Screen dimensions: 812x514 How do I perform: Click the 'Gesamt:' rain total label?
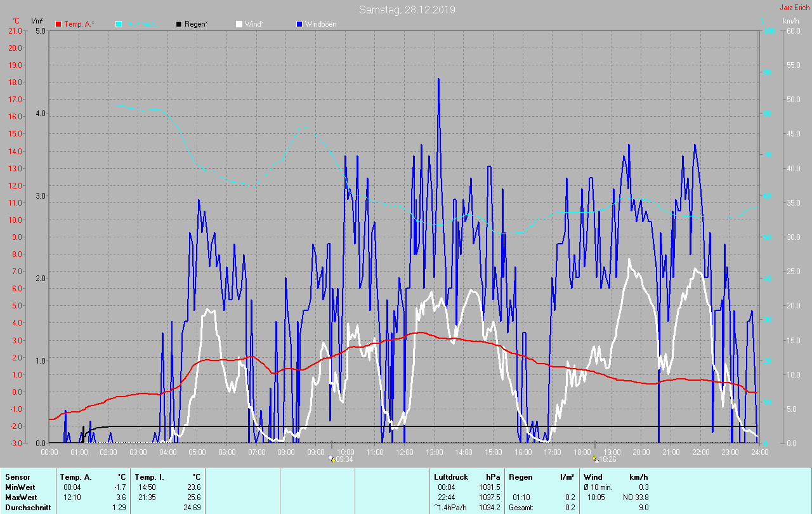click(x=521, y=508)
